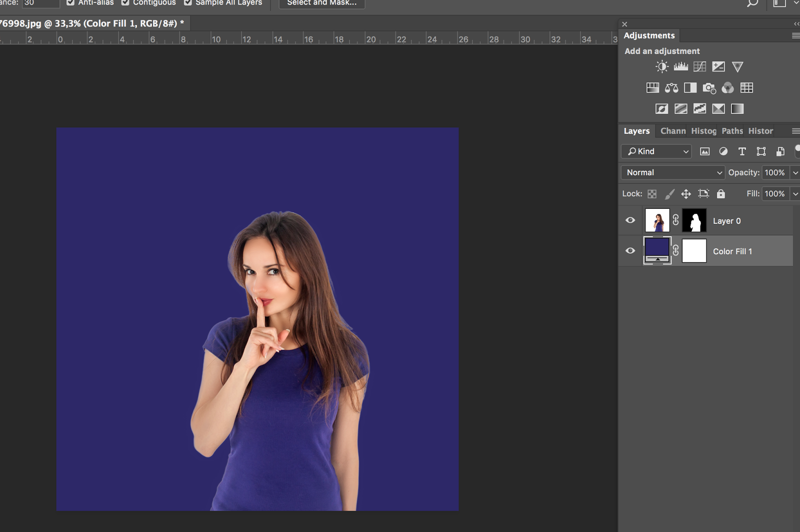This screenshot has height=532, width=800.
Task: Open the blending mode dropdown
Action: coord(672,172)
